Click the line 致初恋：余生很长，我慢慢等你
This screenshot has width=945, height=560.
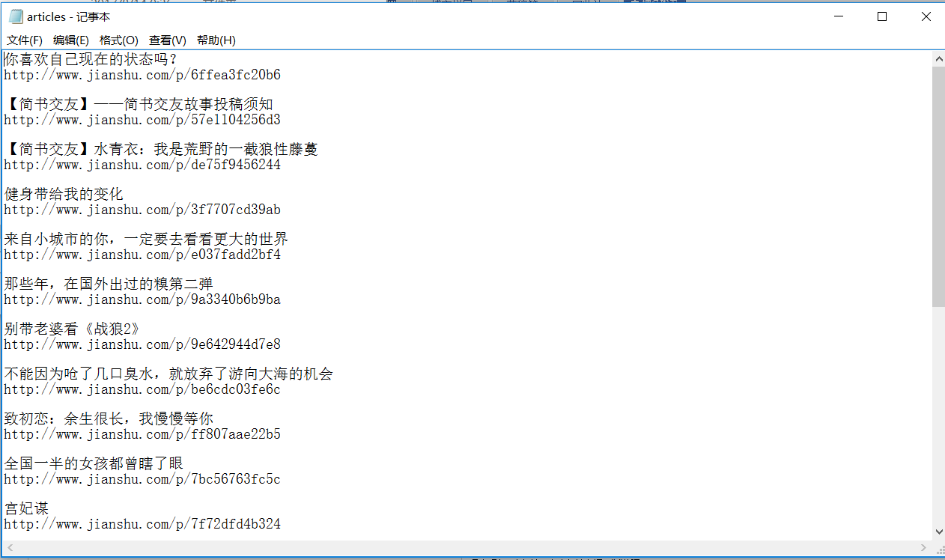pos(109,419)
